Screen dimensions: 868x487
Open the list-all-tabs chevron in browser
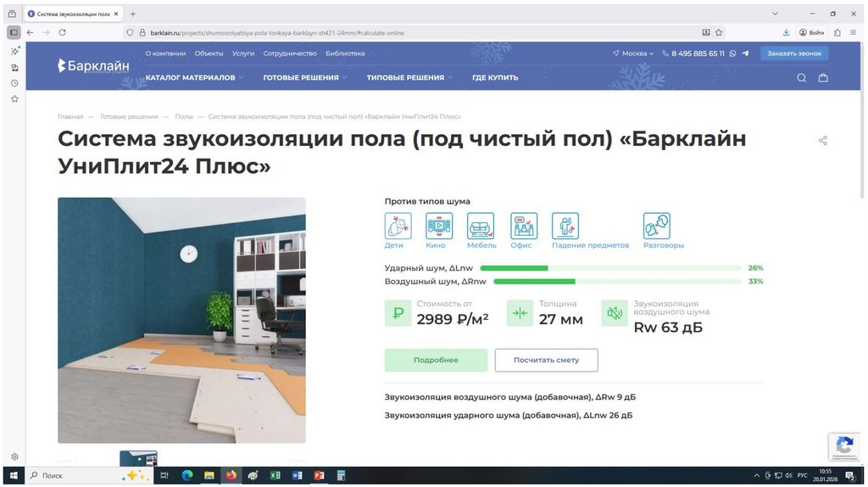pos(775,14)
